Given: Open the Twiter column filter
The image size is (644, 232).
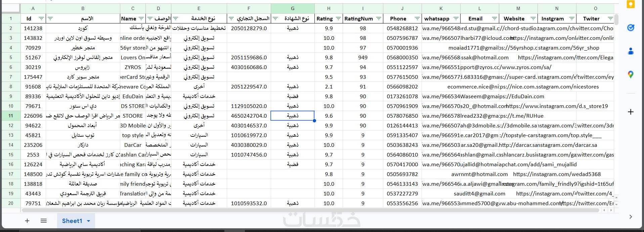Looking at the screenshot, I should click(x=610, y=18).
